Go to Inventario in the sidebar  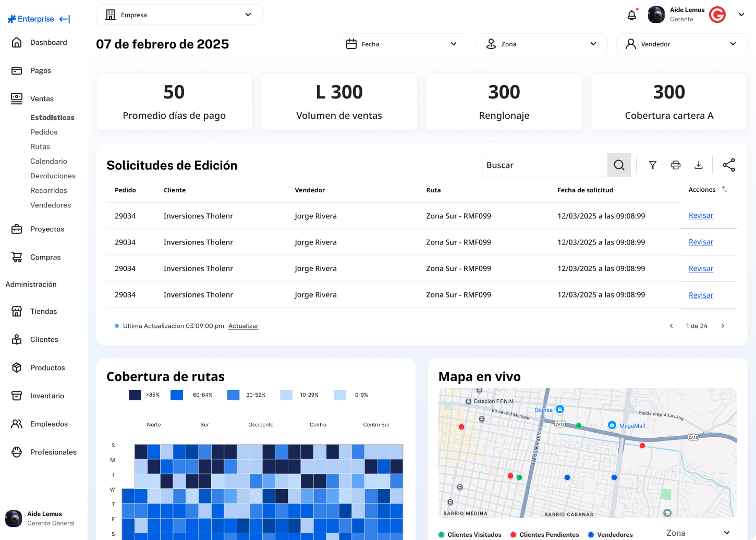47,396
